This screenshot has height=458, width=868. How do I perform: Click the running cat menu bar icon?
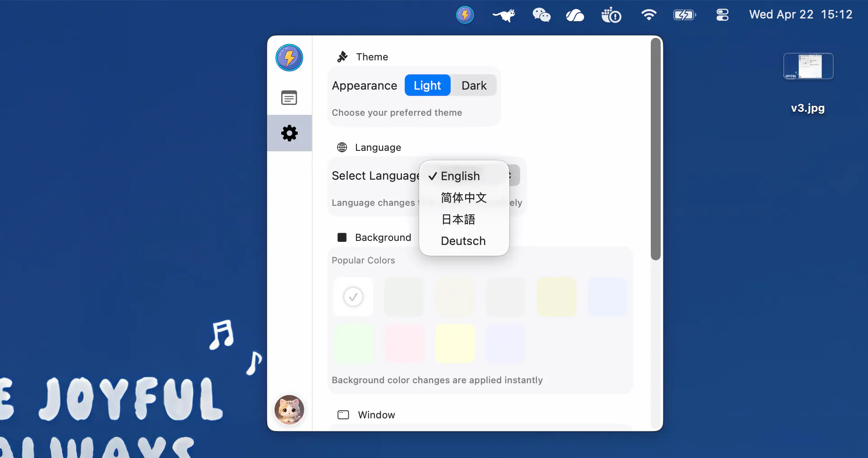(504, 15)
